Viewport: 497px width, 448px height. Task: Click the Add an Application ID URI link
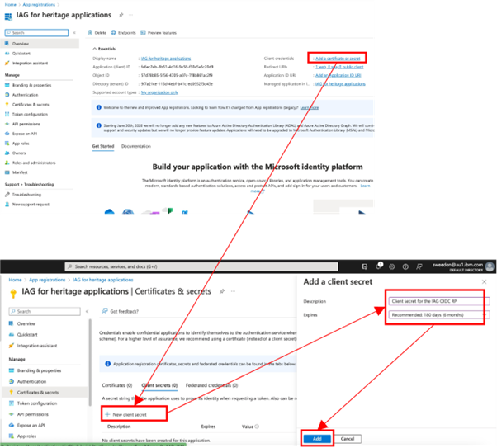[338, 75]
